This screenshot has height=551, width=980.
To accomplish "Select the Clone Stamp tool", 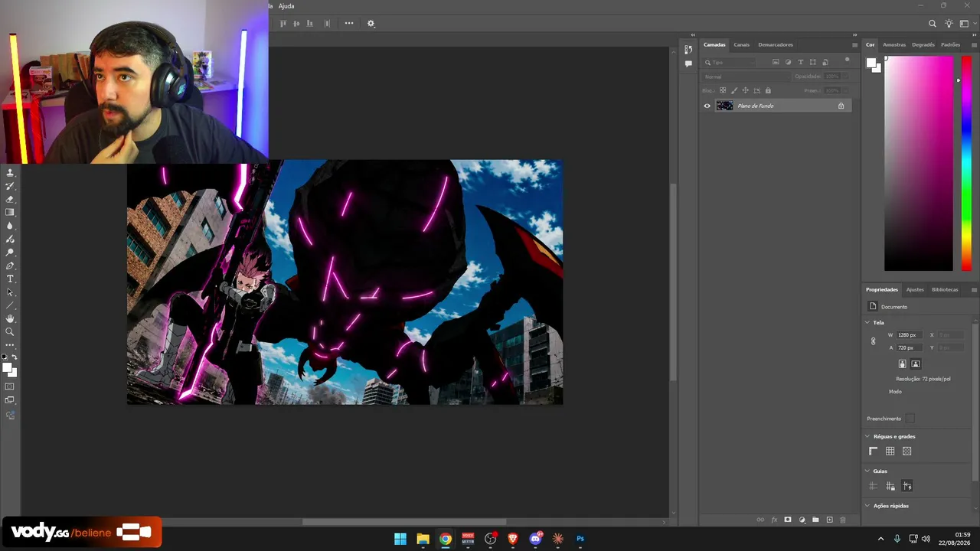I will coord(10,173).
